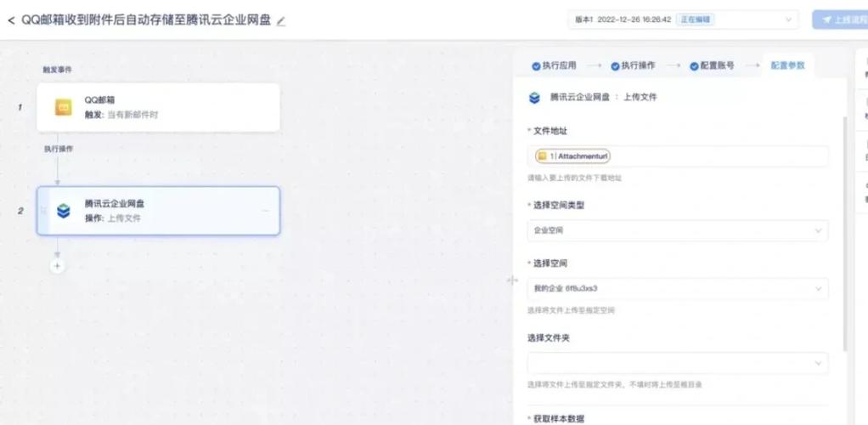Click the 腾讯云企业网盘 stack icon in step 2
Screen dimensions: 868x425
[x=64, y=211]
